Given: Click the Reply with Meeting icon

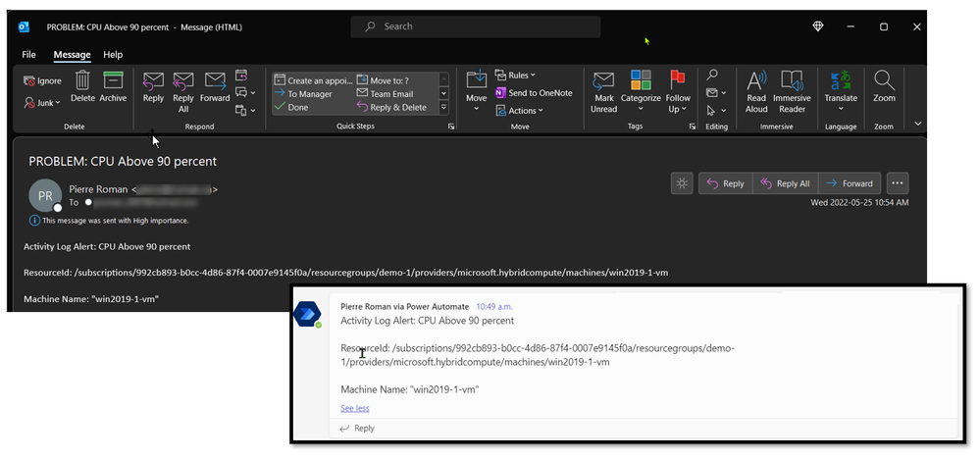Looking at the screenshot, I should point(241,76).
